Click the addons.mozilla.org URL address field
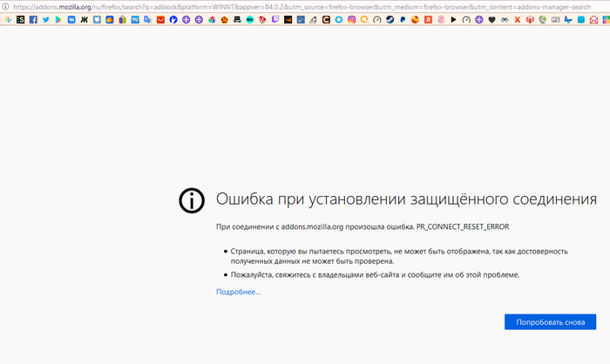Image resolution: width=610 pixels, height=364 pixels. 302,7
